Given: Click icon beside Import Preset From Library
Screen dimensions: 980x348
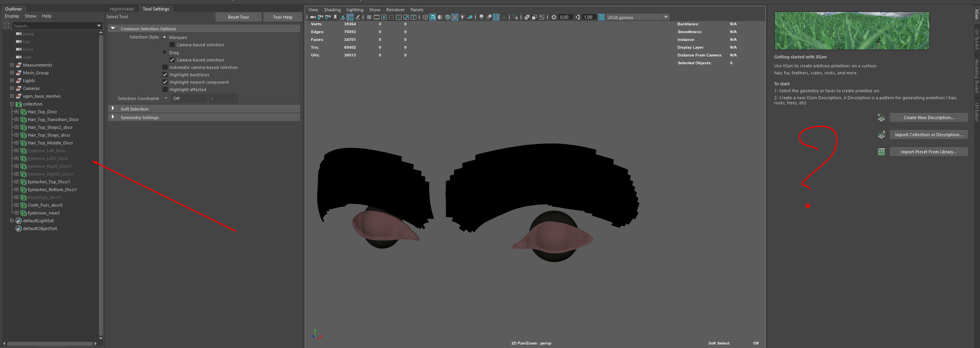Looking at the screenshot, I should click(881, 152).
